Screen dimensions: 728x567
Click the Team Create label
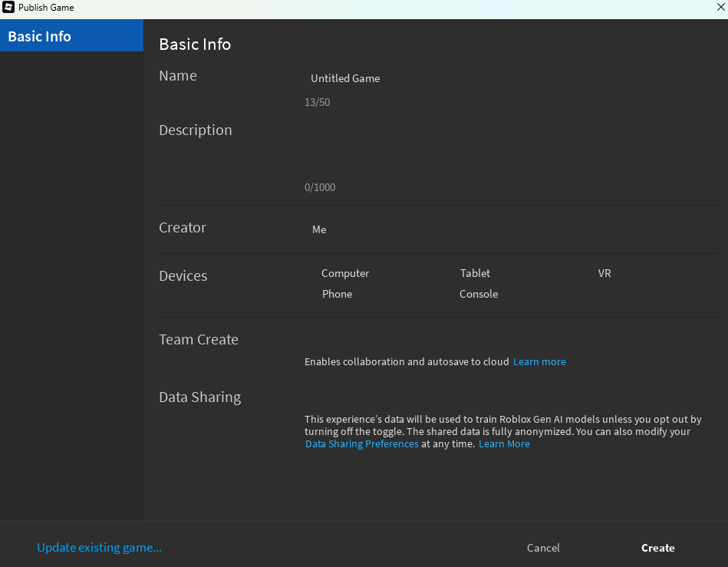[x=199, y=339]
